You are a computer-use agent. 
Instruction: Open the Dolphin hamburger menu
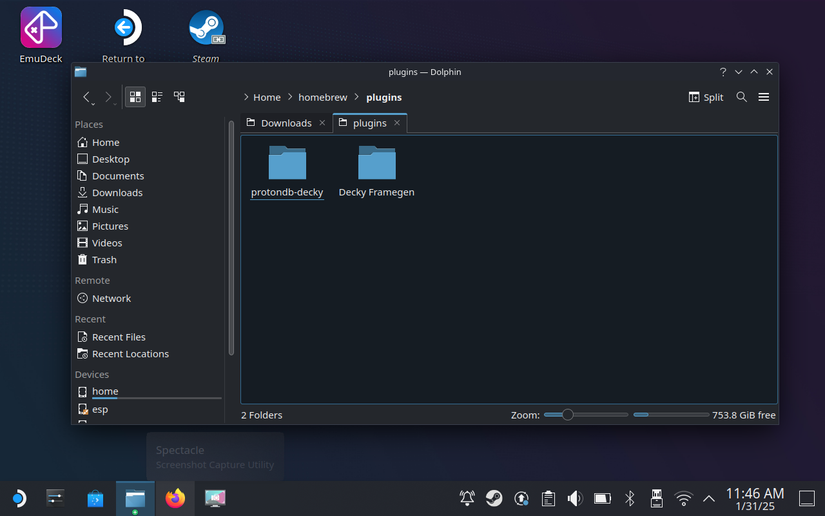[x=763, y=97]
